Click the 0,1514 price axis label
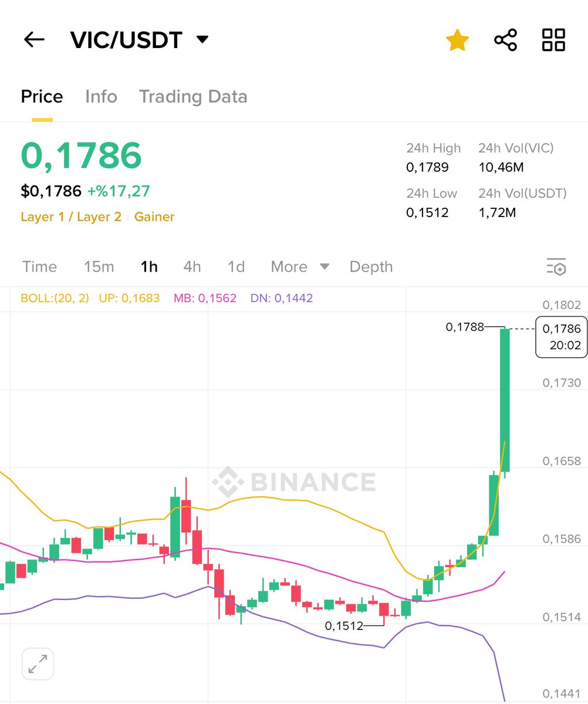This screenshot has width=588, height=704. (x=562, y=617)
